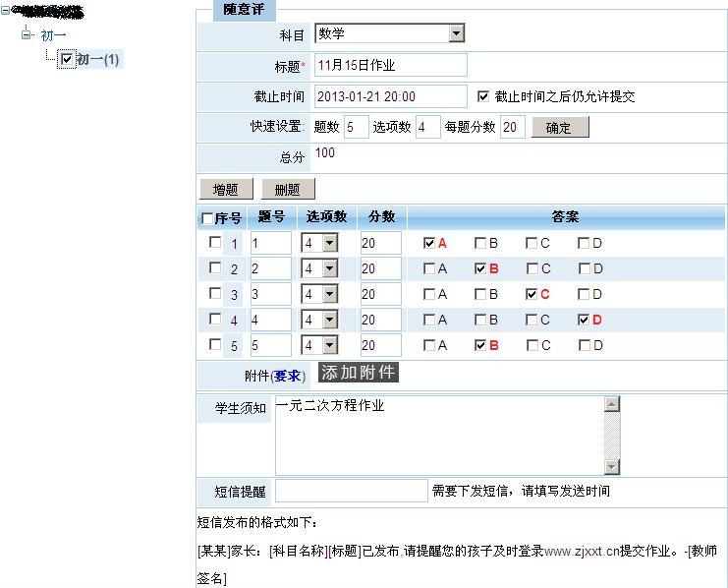Click the 增题 add question button
The image size is (728, 588).
pos(225,189)
